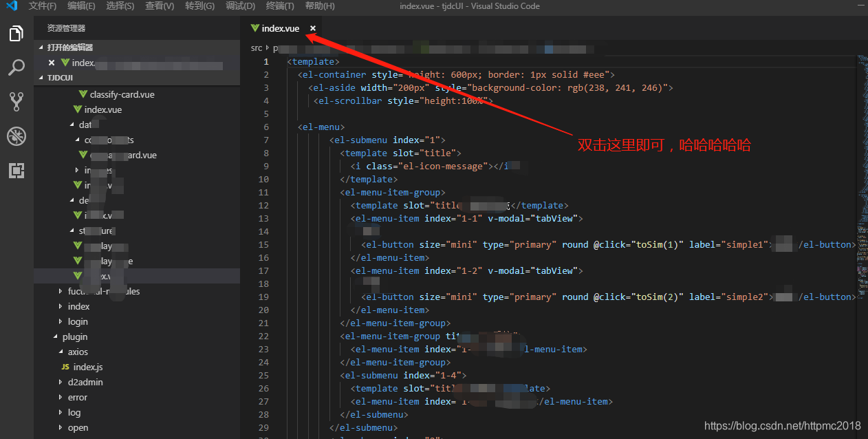Open the 编辑(E) menu
This screenshot has height=439, width=868.
click(x=81, y=6)
